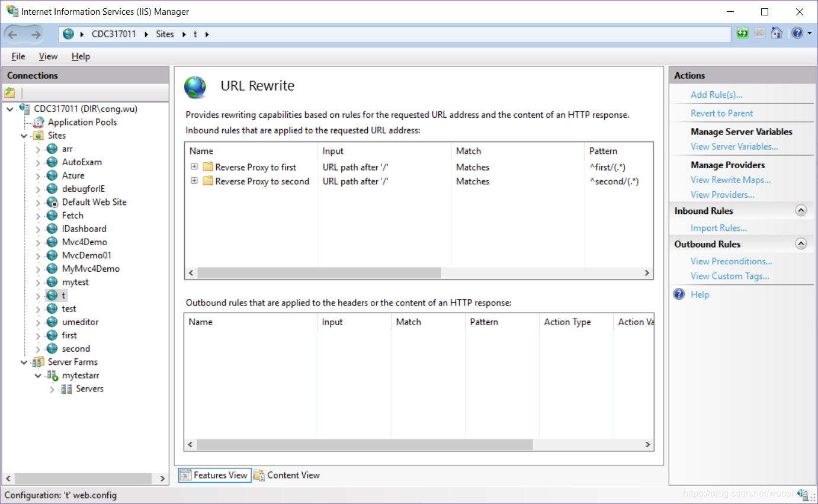This screenshot has width=818, height=504.
Task: Open View Custom Tags... link
Action: (730, 276)
